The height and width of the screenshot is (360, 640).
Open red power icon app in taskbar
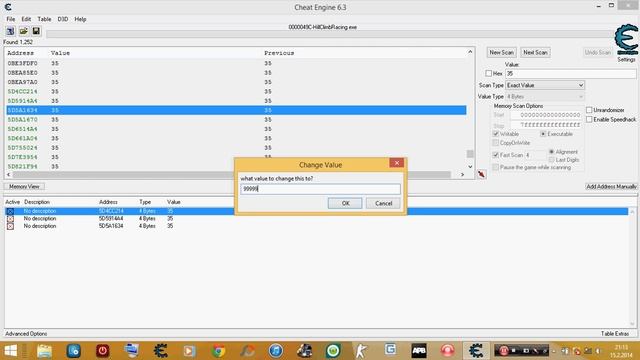[x=102, y=351]
